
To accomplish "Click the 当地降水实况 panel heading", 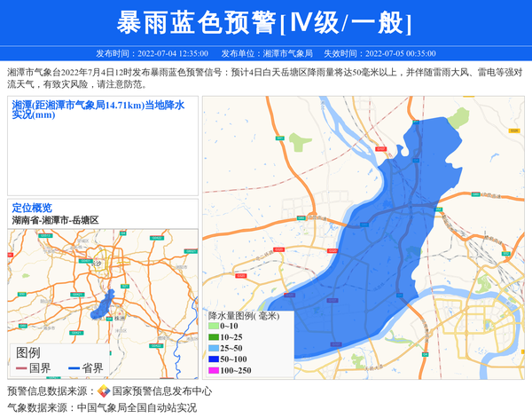I will (x=98, y=110).
